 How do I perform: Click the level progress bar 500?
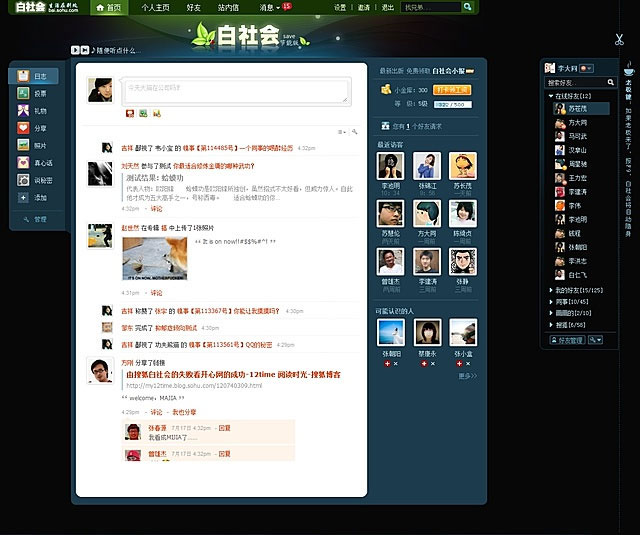(453, 104)
